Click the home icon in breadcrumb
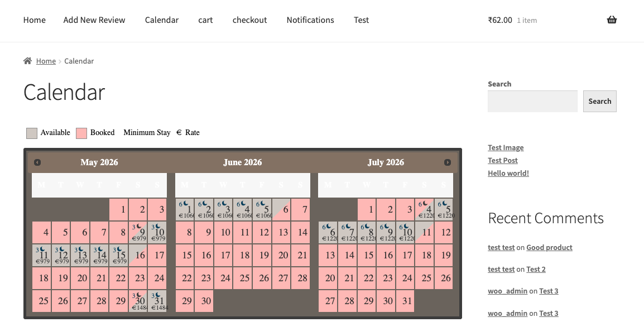Image resolution: width=644 pixels, height=322 pixels. 27,61
